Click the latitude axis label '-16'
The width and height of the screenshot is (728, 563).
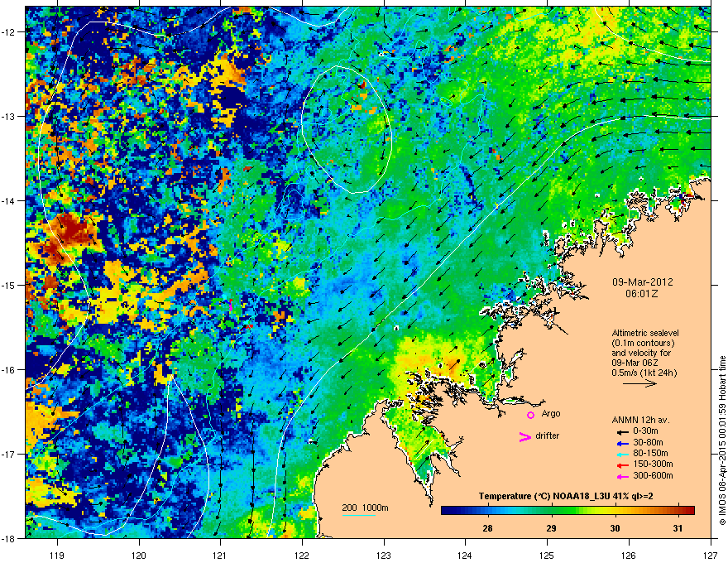[9, 370]
